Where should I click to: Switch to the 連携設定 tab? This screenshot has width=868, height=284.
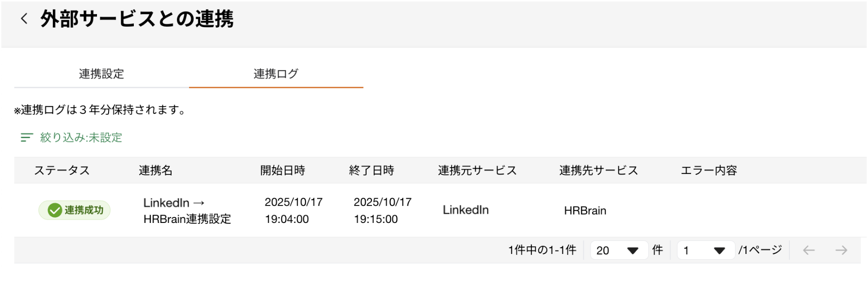tap(101, 74)
